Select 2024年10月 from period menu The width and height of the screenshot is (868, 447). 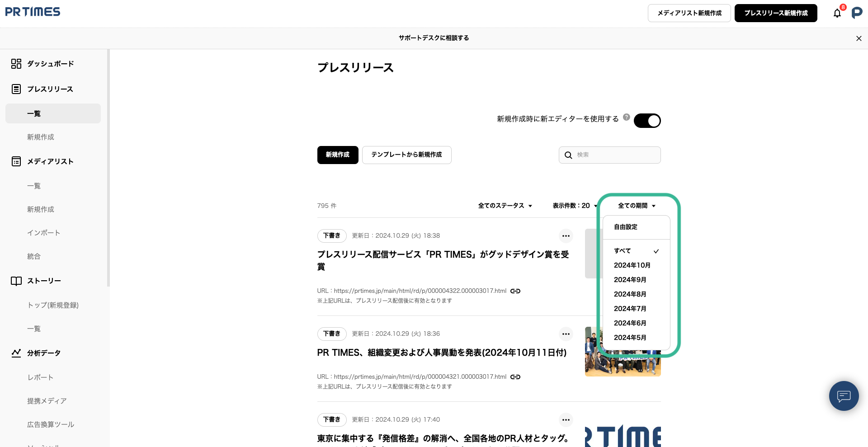[632, 265]
